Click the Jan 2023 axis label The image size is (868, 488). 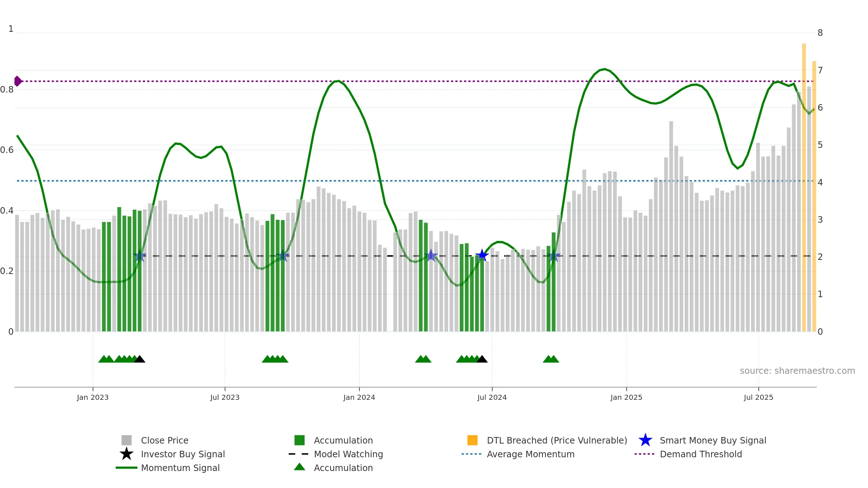pyautogui.click(x=93, y=397)
